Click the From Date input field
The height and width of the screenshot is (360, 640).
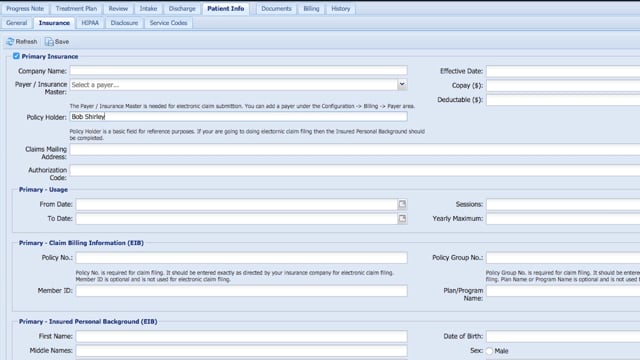[x=237, y=204]
